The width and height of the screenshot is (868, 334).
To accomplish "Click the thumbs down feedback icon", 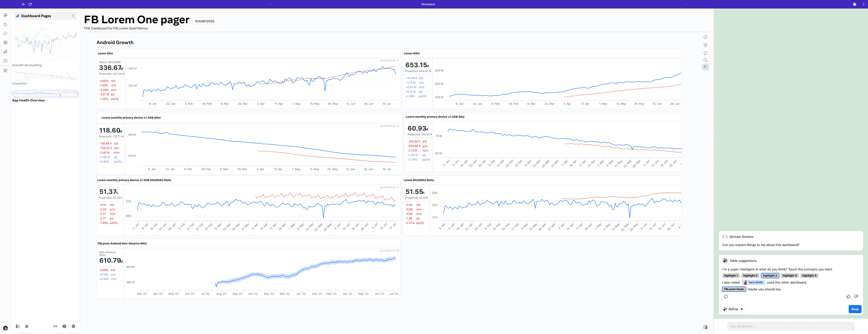I will 856,296.
